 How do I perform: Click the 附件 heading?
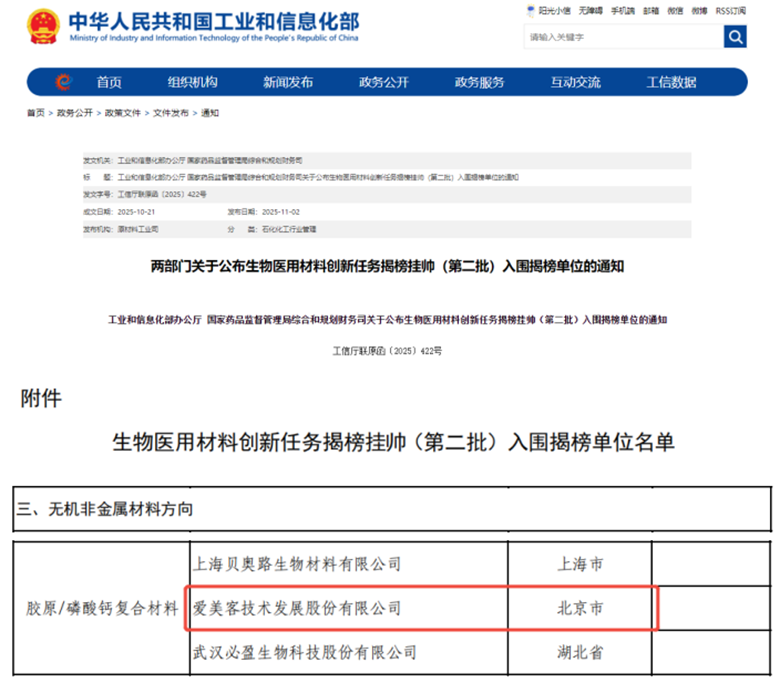[41, 398]
